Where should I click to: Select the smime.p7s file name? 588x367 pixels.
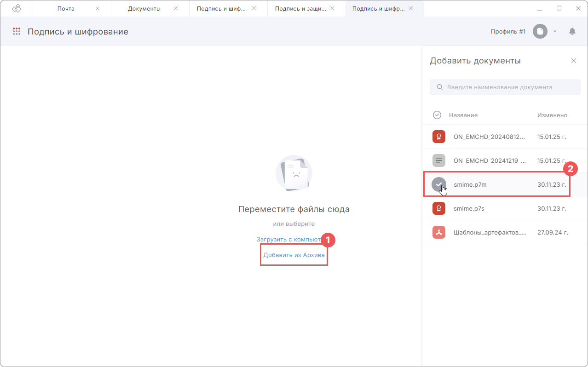click(469, 208)
